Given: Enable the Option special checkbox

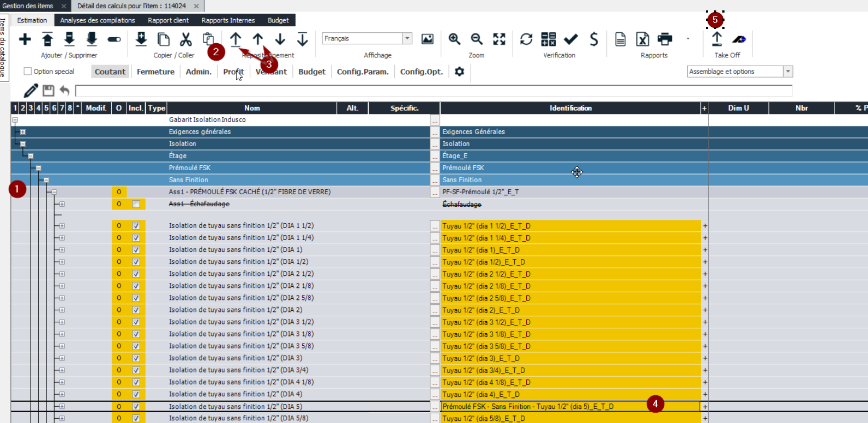Looking at the screenshot, I should click(x=28, y=72).
